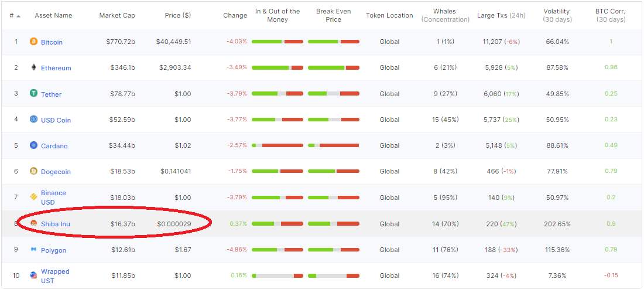The height and width of the screenshot is (289, 644).
Task: Click the Binance USD logo icon
Action: (33, 198)
